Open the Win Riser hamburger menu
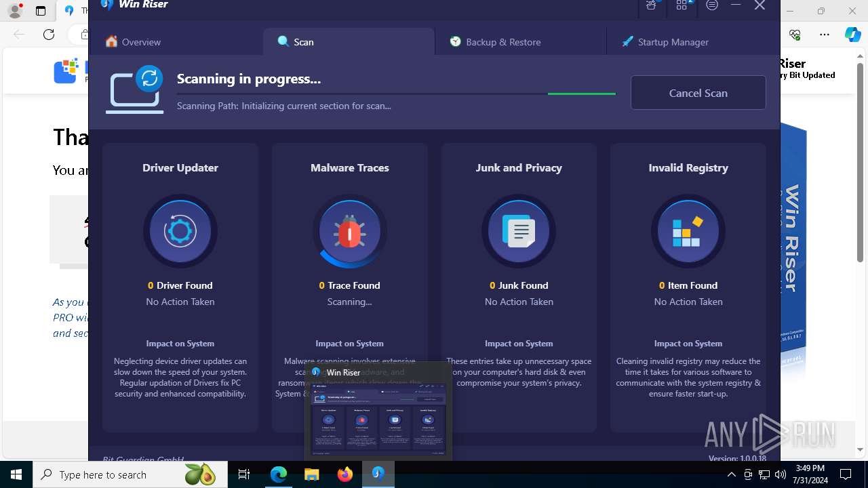 point(712,5)
